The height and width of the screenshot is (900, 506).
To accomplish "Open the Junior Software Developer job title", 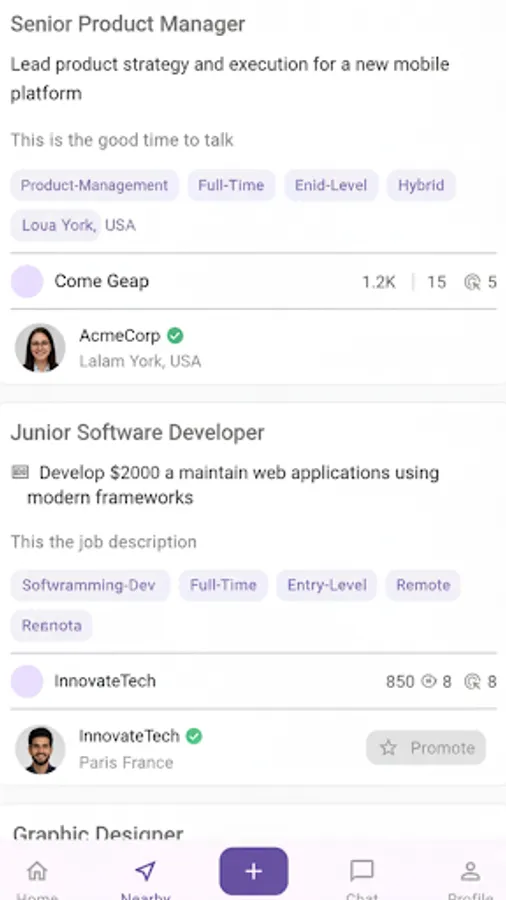I will [x=138, y=432].
